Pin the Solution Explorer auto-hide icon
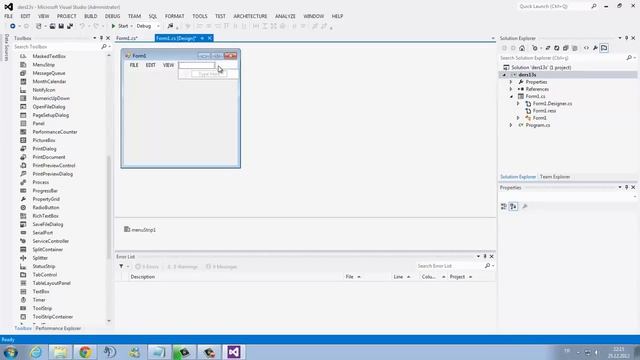 coord(627,38)
